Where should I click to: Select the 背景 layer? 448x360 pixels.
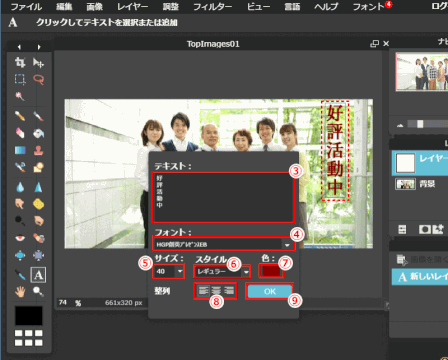click(x=421, y=184)
